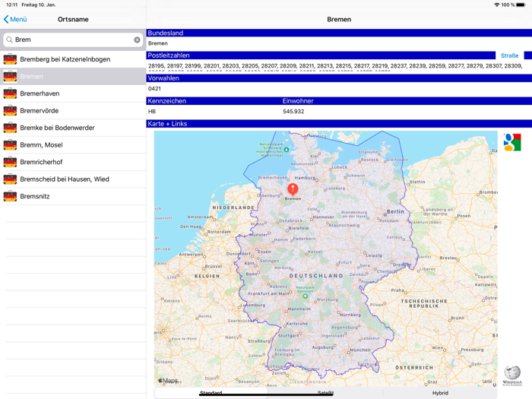
Task: Select the Bremsnitz entry
Action: [73, 196]
